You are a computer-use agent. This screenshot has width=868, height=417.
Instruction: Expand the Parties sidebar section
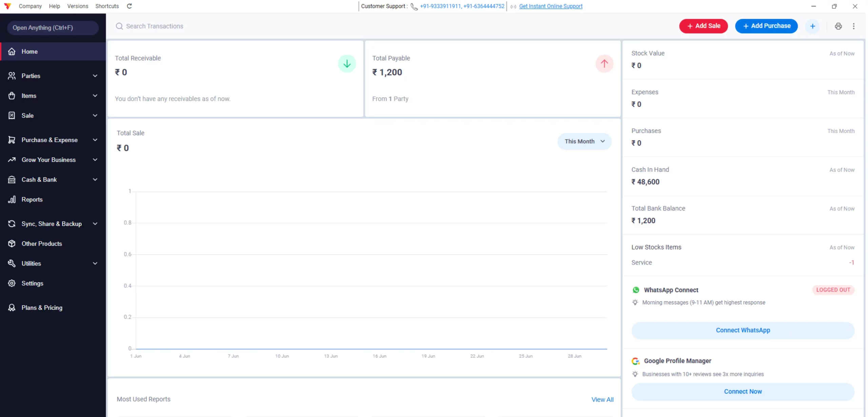point(53,76)
